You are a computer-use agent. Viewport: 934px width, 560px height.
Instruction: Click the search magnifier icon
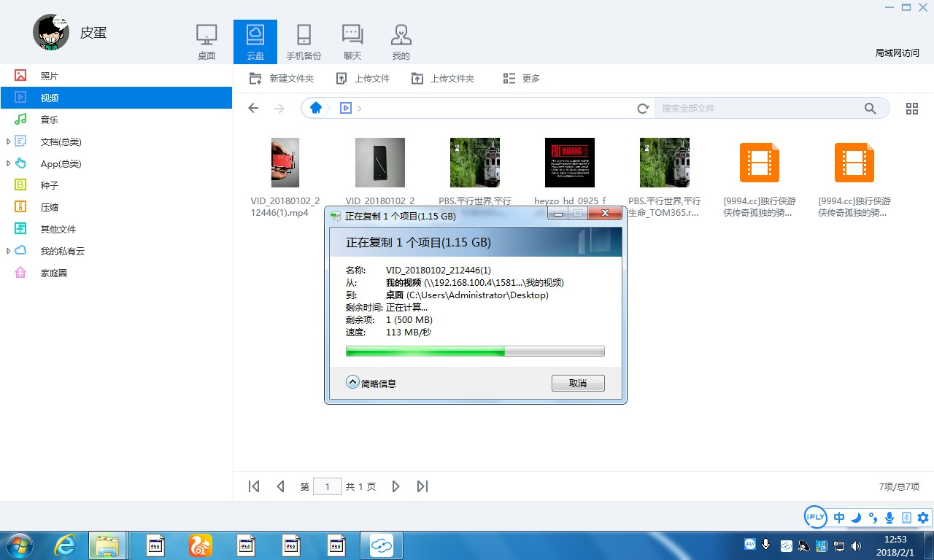tap(871, 108)
